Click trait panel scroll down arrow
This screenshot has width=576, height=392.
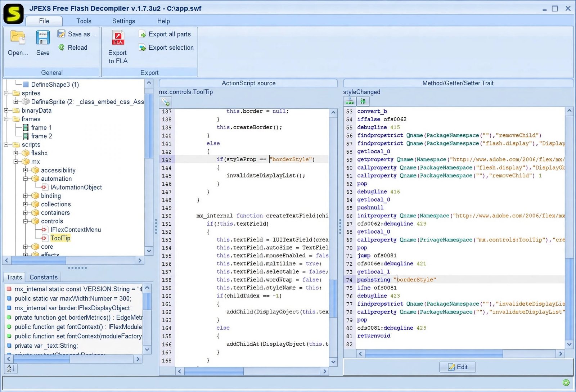click(569, 344)
